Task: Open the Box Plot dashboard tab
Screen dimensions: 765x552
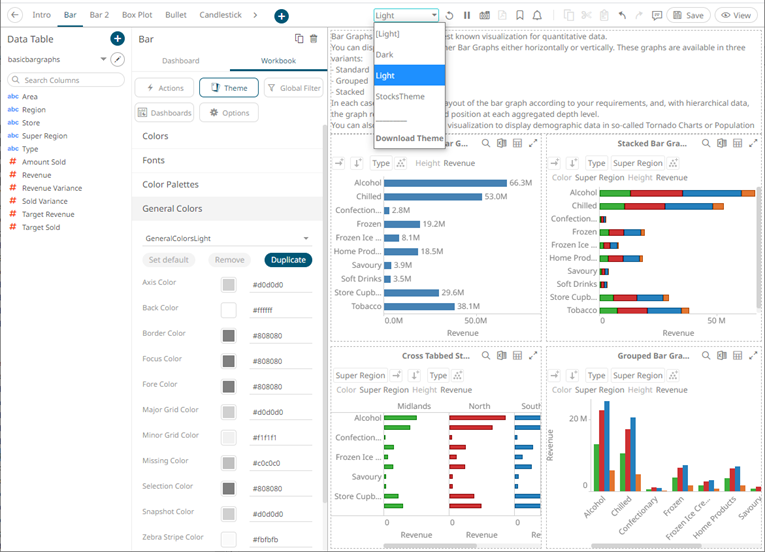Action: click(x=137, y=15)
